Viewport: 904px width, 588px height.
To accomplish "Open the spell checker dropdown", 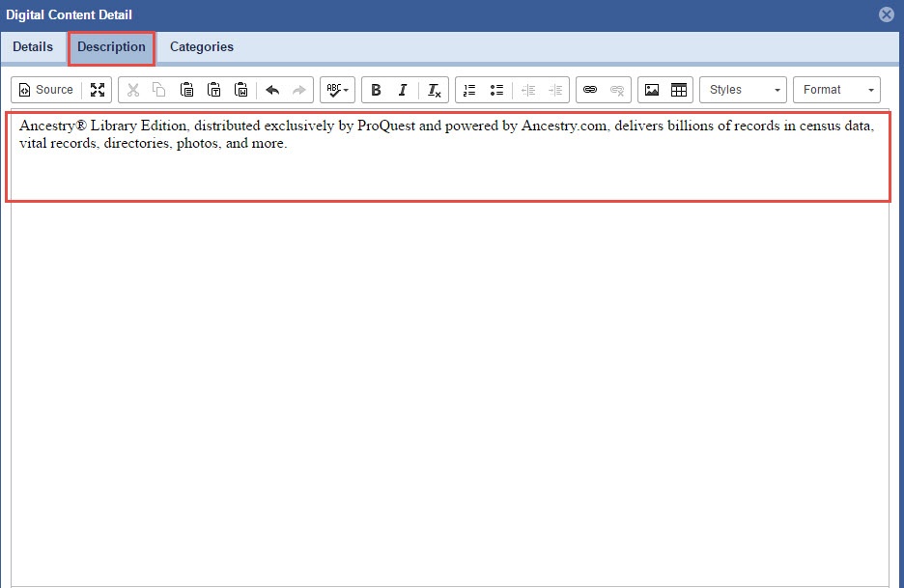I will click(x=337, y=90).
